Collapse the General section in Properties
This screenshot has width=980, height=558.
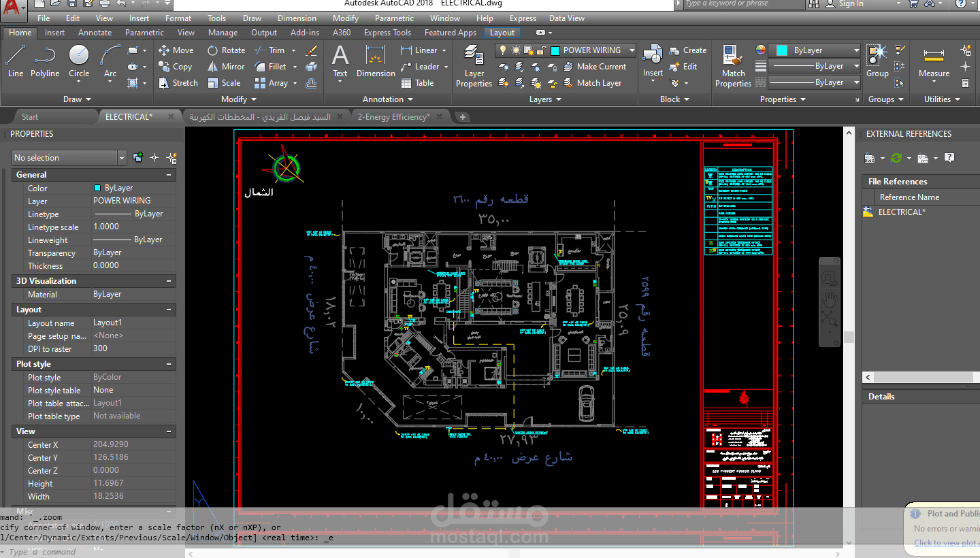tap(169, 175)
